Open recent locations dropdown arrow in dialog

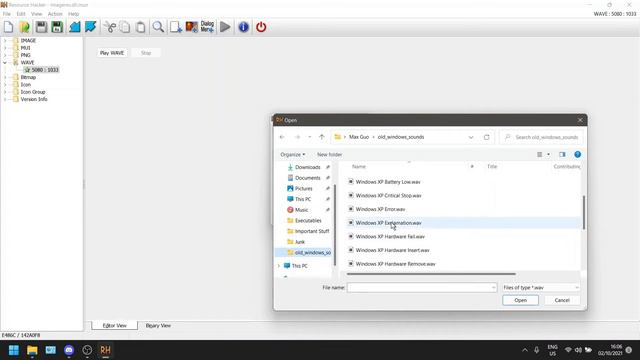click(x=310, y=137)
